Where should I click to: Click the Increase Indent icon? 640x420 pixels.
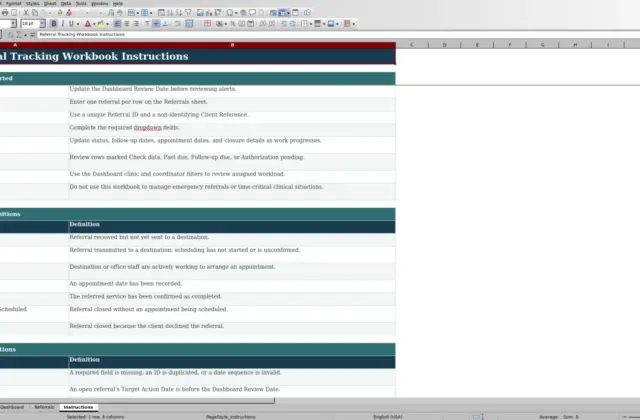(x=284, y=24)
